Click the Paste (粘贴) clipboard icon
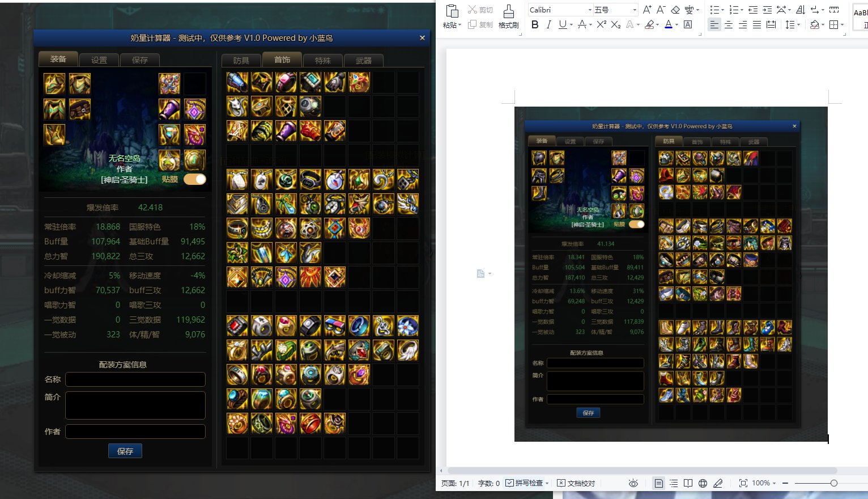This screenshot has height=499, width=868. tap(452, 11)
